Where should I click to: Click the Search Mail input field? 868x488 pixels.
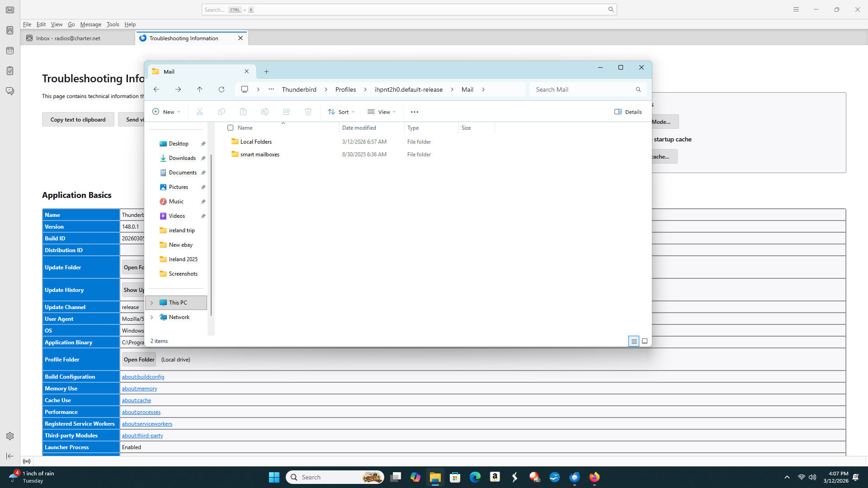(583, 89)
